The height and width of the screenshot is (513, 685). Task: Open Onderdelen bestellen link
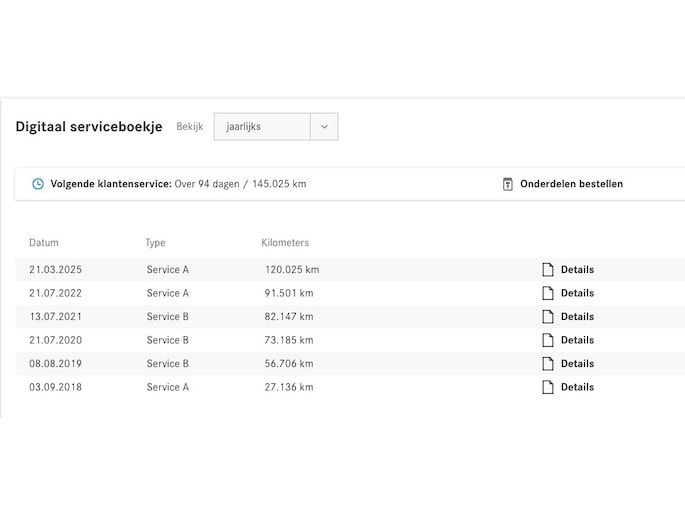571,184
